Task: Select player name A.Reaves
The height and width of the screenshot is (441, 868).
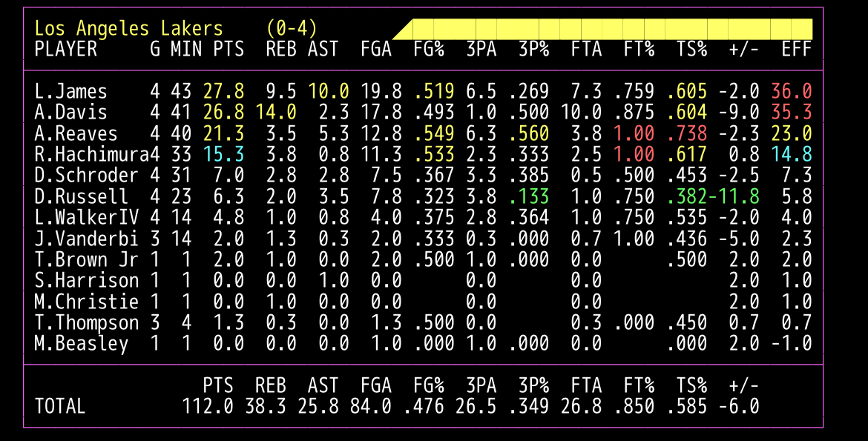Action: click(x=76, y=133)
